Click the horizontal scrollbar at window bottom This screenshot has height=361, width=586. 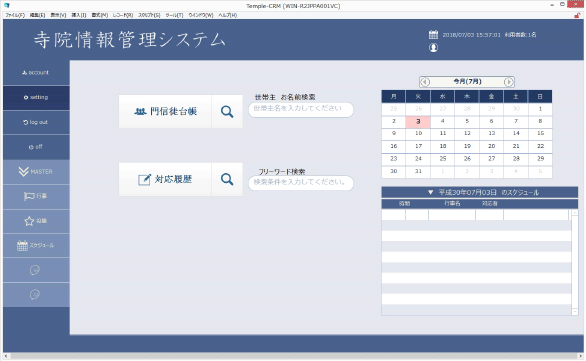point(293,356)
